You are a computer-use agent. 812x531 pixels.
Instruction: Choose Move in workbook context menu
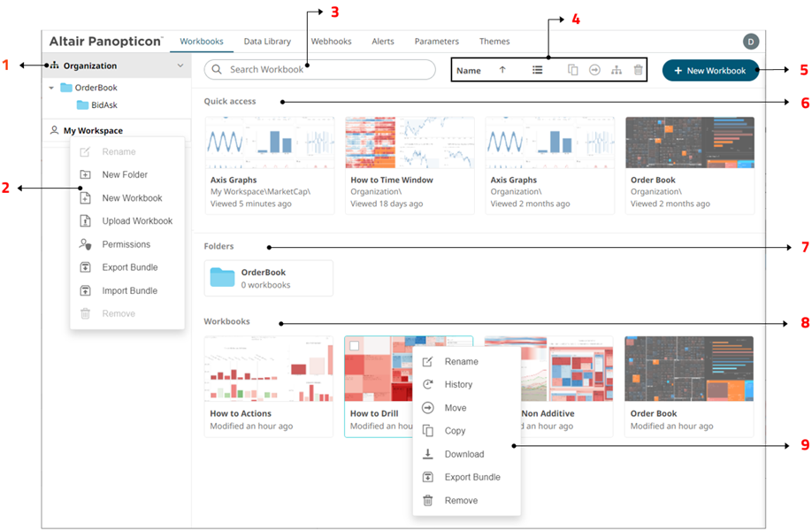456,408
